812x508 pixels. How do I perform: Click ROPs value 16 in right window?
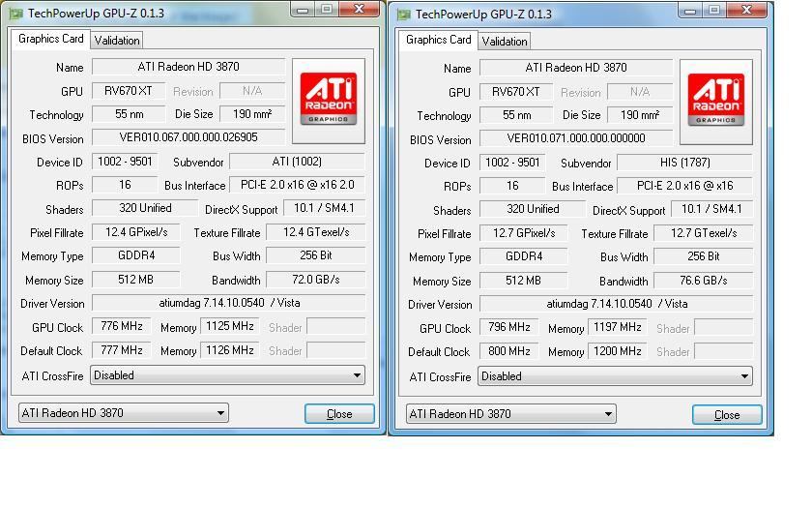[512, 186]
